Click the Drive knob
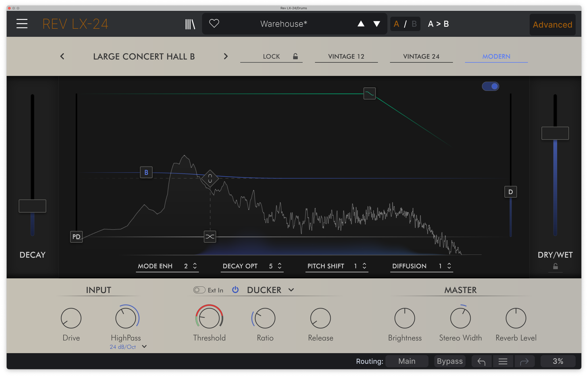 [x=71, y=318]
